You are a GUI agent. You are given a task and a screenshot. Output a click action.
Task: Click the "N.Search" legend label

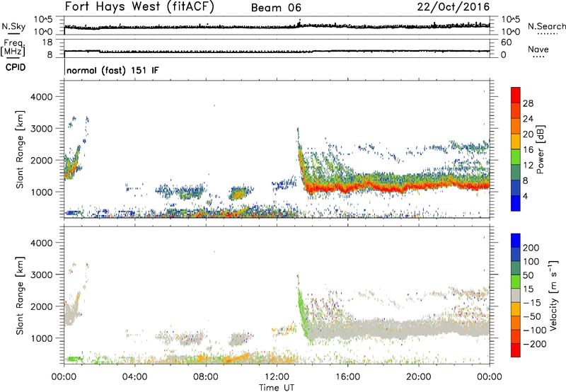(x=546, y=26)
